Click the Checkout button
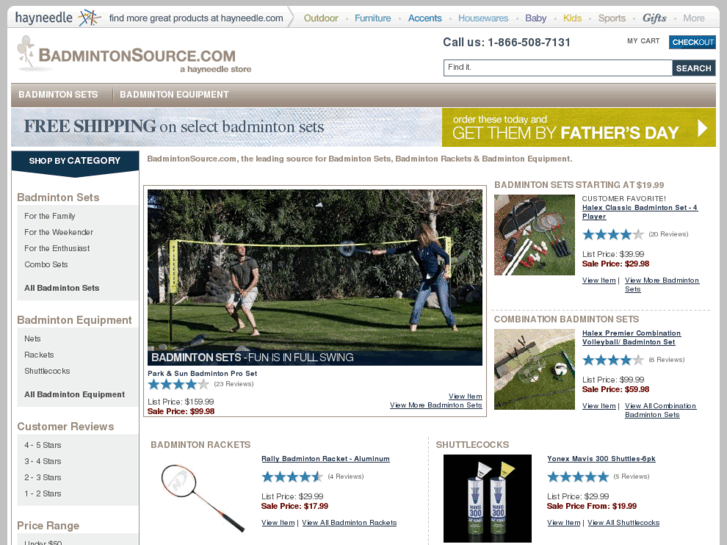Viewport: 727px width, 545px height. tap(692, 42)
